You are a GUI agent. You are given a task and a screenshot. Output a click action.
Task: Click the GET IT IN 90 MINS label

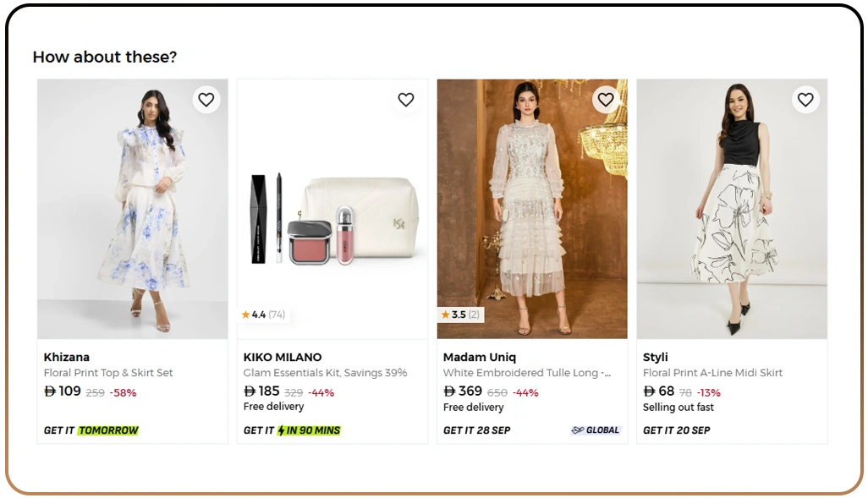290,430
